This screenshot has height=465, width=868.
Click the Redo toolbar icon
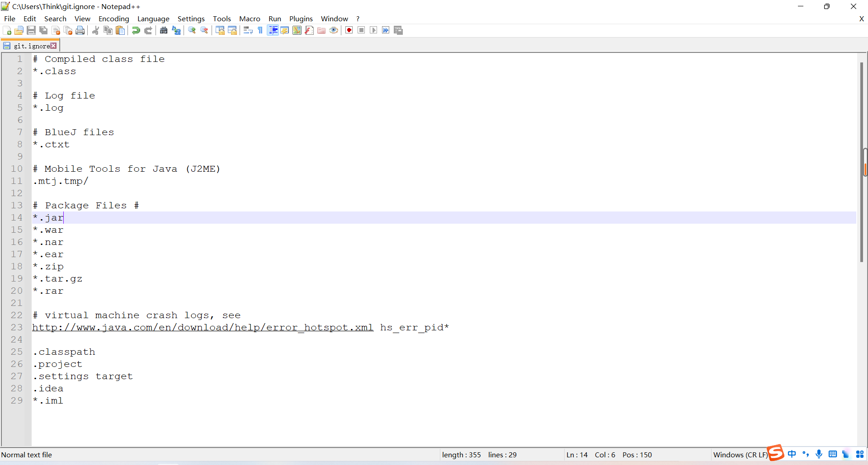tap(148, 30)
